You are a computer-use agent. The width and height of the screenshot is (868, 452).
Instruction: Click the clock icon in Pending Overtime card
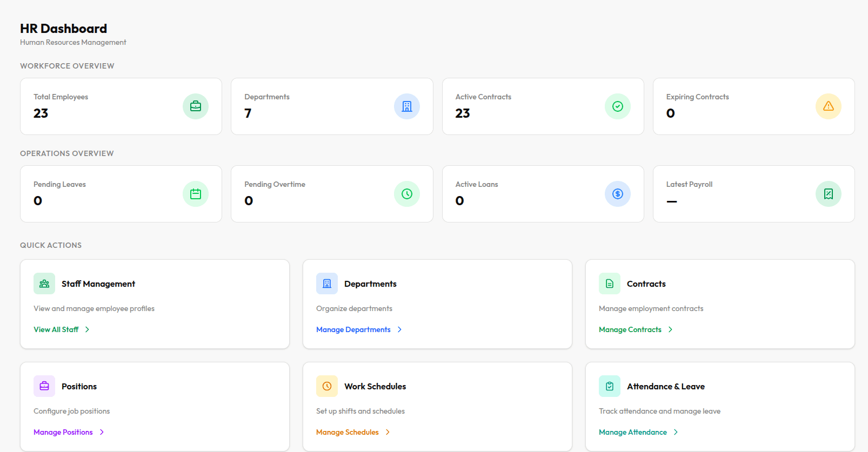(407, 194)
